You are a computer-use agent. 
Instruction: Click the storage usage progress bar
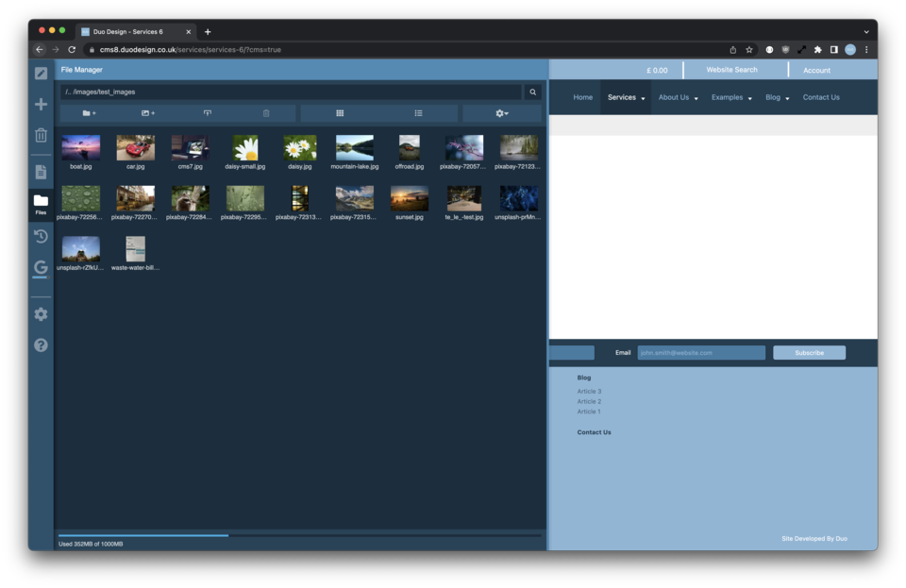pos(300,535)
